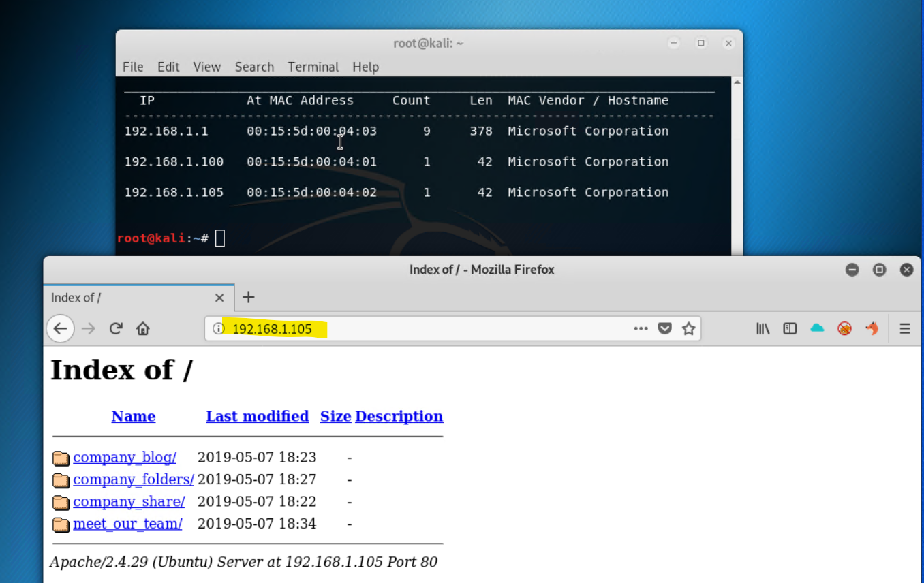Click company_blog date 2019-05-07 18:23
Image resolution: width=924 pixels, height=583 pixels.
coord(257,457)
